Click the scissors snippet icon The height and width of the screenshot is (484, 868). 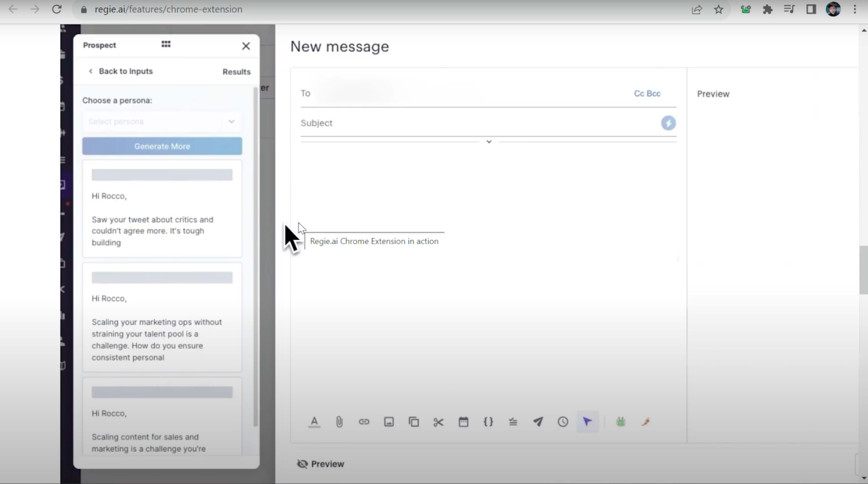coord(438,422)
